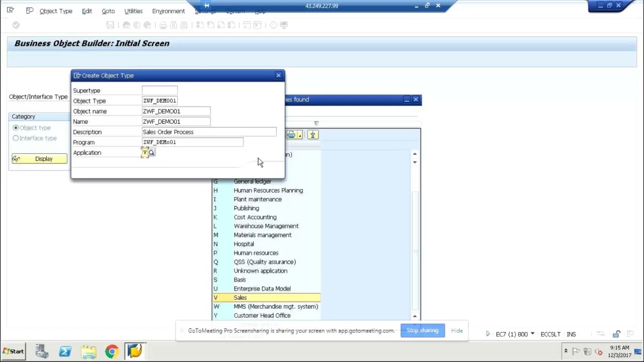Open the PowerShell taskbar icon

click(x=65, y=351)
